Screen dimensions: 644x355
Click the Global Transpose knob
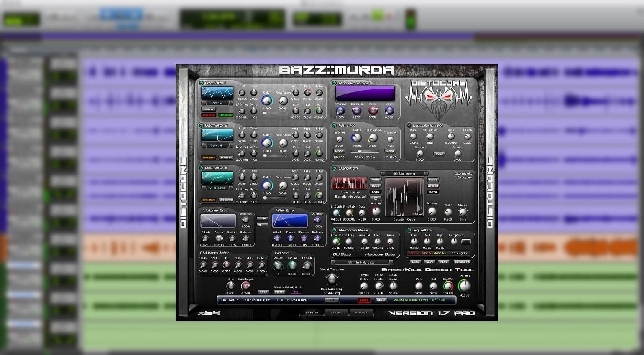point(332,279)
